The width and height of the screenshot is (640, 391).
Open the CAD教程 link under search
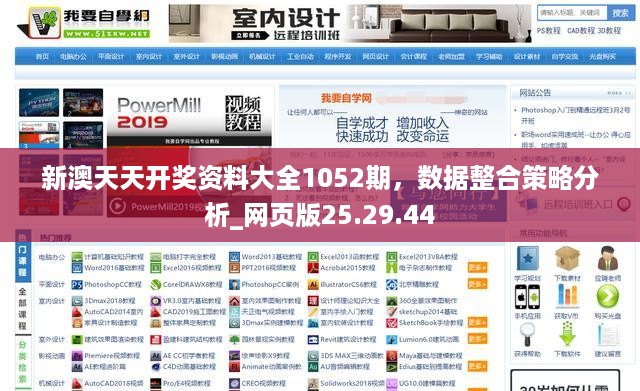pyautogui.click(x=581, y=31)
